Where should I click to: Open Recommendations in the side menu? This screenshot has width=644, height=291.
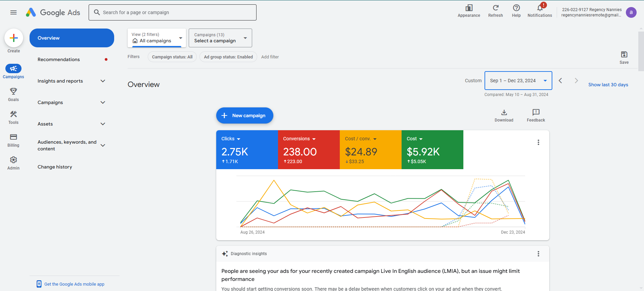pyautogui.click(x=59, y=59)
